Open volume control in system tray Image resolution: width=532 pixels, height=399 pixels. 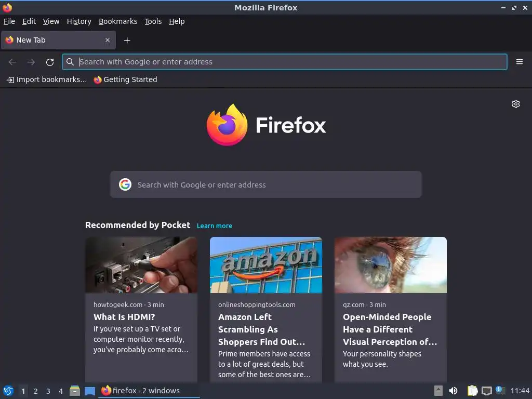(453, 391)
